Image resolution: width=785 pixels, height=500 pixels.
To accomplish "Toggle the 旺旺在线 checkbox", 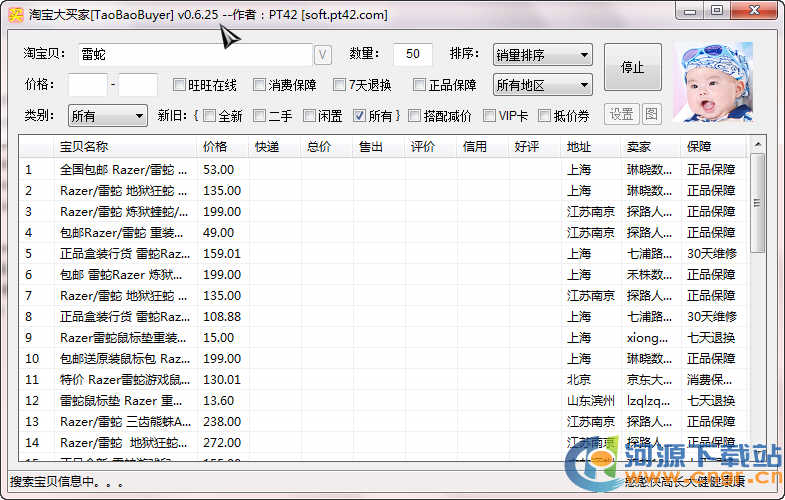I will (x=180, y=85).
